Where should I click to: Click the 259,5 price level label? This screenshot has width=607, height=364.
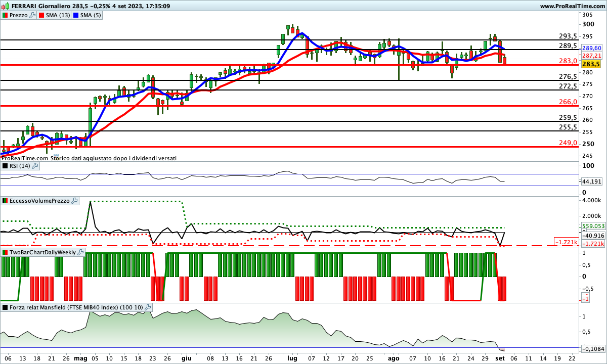pyautogui.click(x=568, y=118)
